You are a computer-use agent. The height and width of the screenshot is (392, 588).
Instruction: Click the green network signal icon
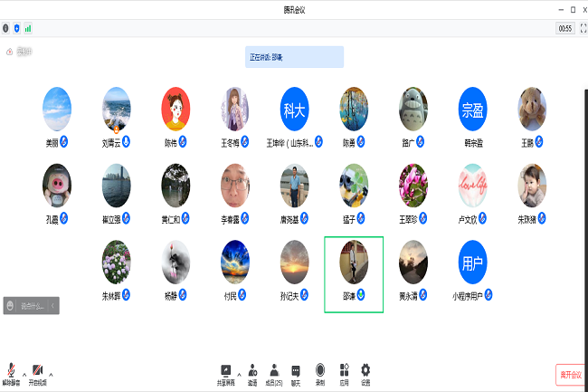[27, 28]
